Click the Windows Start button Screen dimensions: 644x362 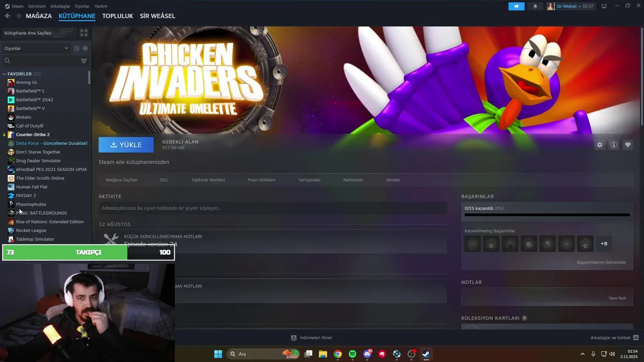coord(218,354)
